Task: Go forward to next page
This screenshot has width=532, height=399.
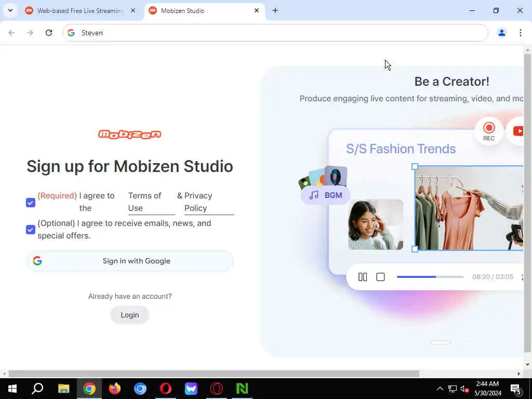Action: click(30, 33)
